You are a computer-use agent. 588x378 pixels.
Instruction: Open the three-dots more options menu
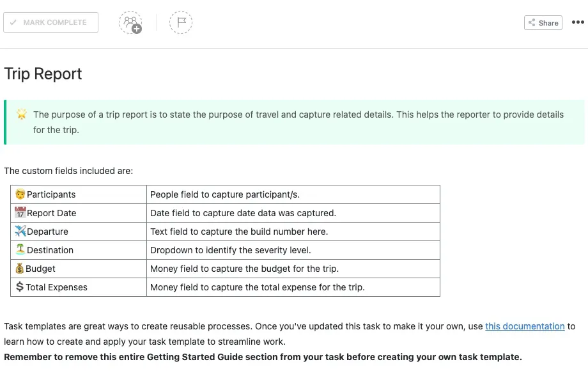[x=578, y=22]
